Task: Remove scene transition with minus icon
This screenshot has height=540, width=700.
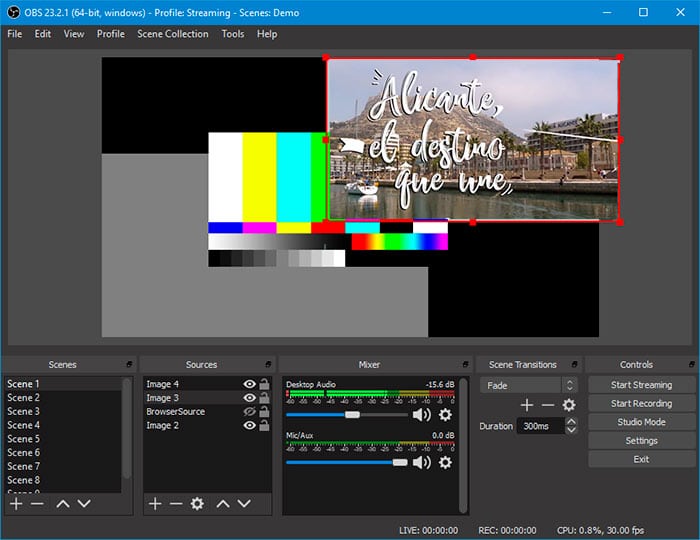Action: coord(548,405)
